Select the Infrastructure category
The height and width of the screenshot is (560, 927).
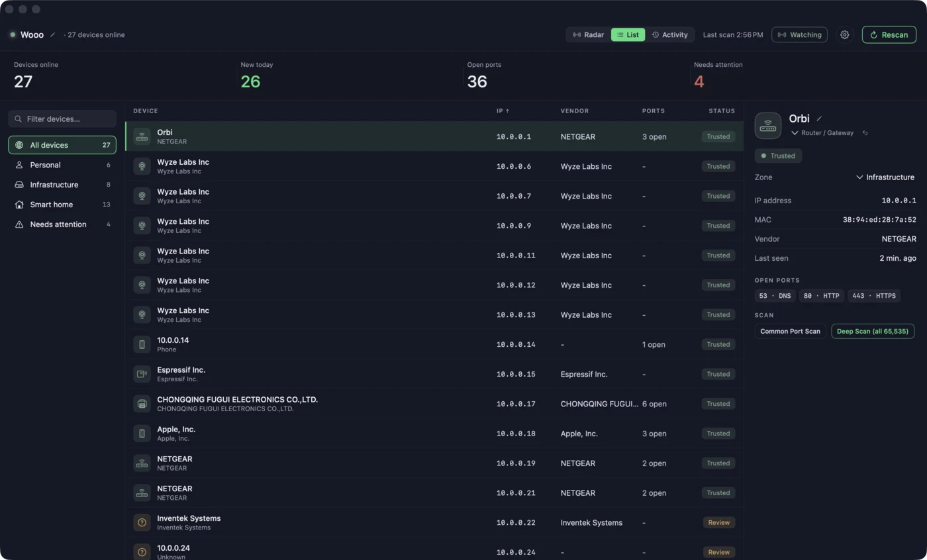[x=62, y=185]
